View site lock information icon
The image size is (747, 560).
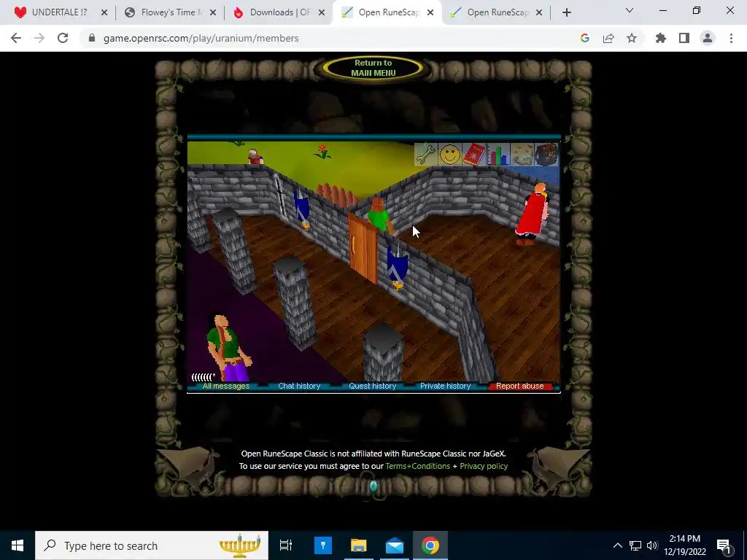pyautogui.click(x=92, y=38)
